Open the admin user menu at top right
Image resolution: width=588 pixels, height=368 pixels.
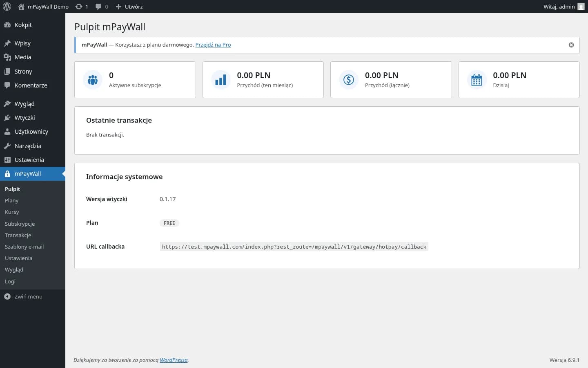(x=563, y=7)
